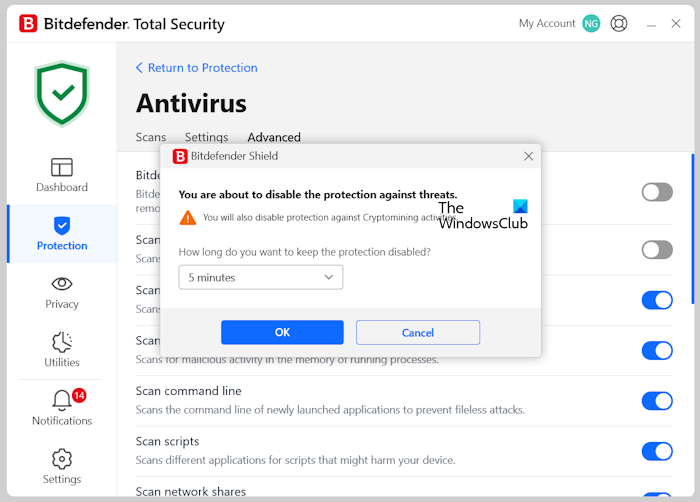Enable the topmost grey toggle switch
The image size is (700, 502).
tap(657, 192)
